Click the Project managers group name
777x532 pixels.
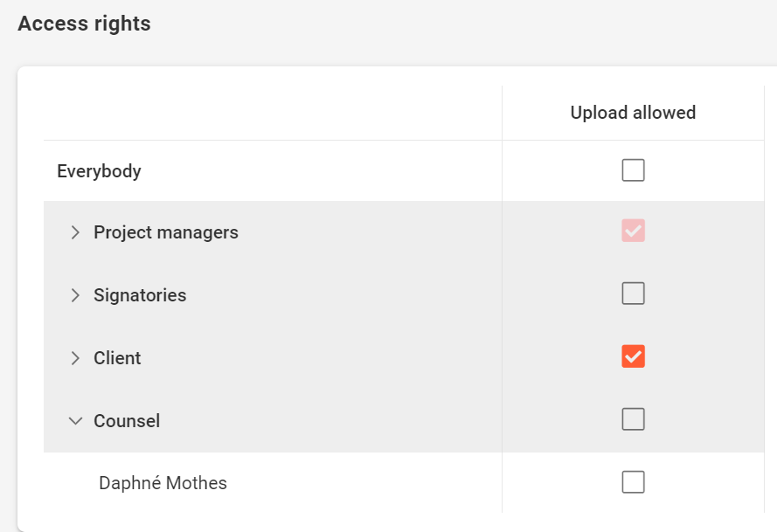[x=166, y=232]
